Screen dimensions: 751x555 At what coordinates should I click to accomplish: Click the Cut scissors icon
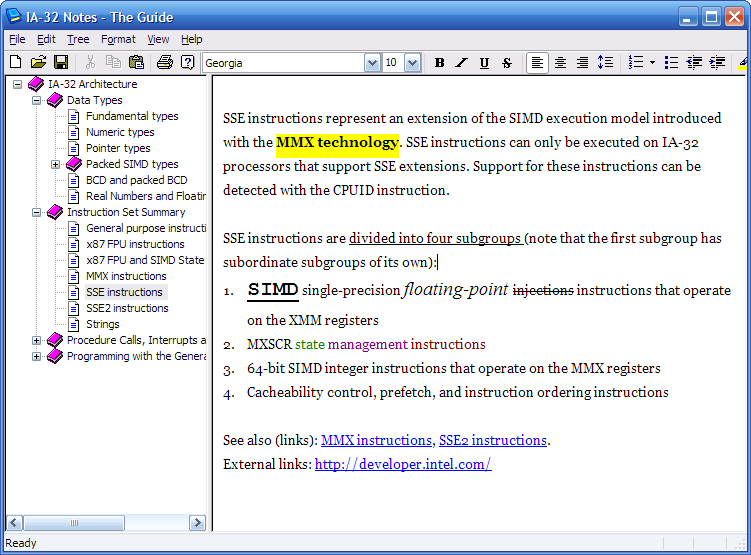click(x=90, y=62)
